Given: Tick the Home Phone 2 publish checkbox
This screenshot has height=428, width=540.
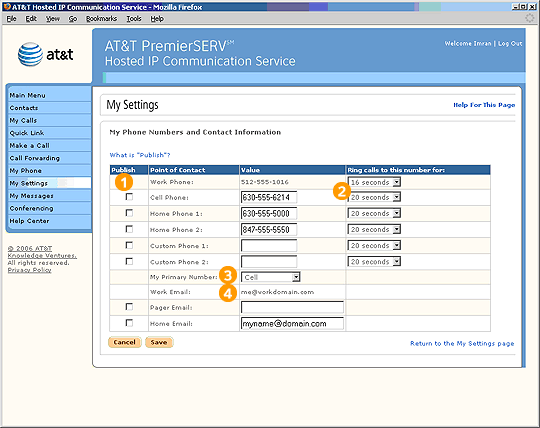Looking at the screenshot, I should (x=129, y=229).
